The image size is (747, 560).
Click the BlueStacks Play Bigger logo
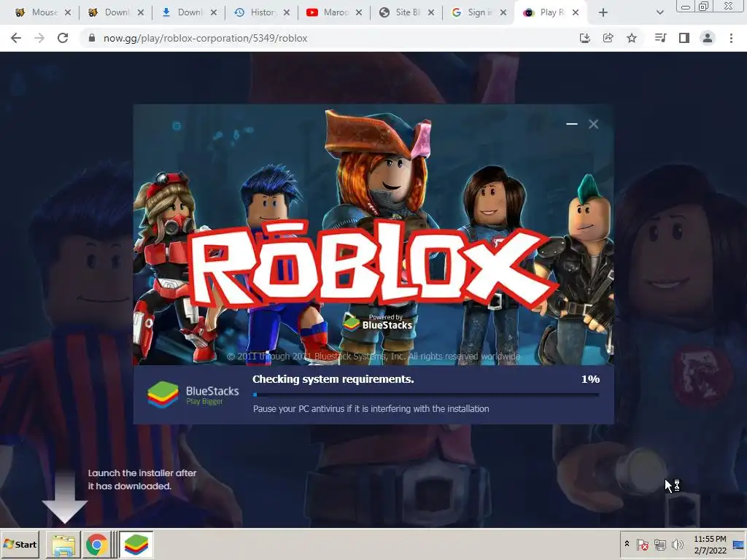point(193,394)
